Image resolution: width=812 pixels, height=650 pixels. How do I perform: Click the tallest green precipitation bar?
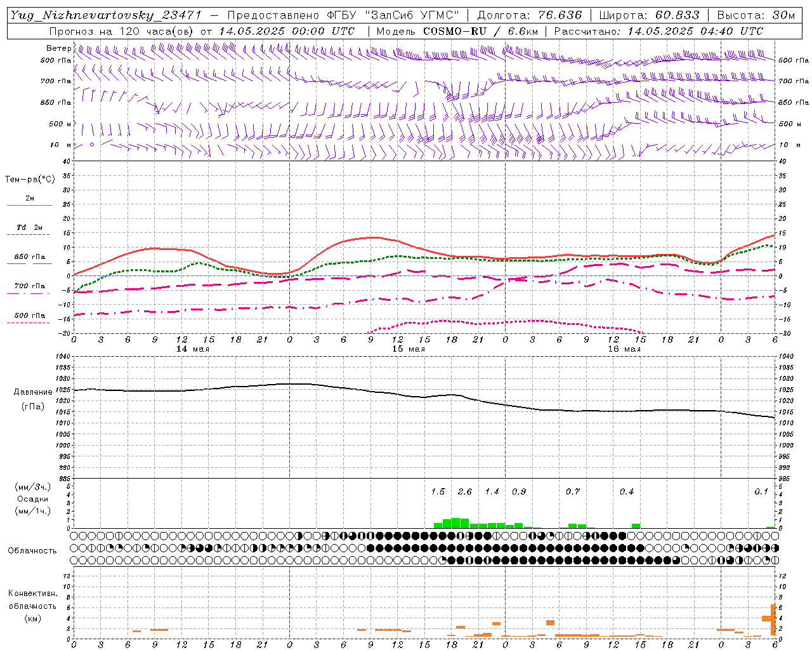click(x=455, y=523)
